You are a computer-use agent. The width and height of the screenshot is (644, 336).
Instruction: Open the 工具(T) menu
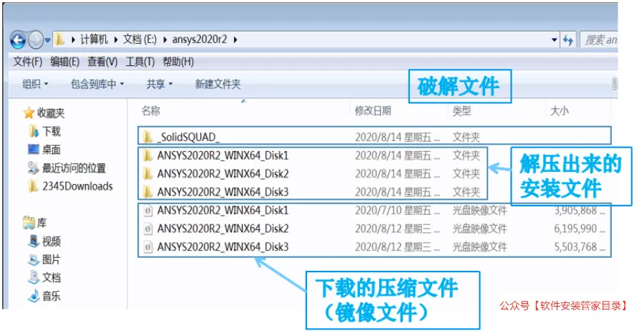tap(140, 62)
